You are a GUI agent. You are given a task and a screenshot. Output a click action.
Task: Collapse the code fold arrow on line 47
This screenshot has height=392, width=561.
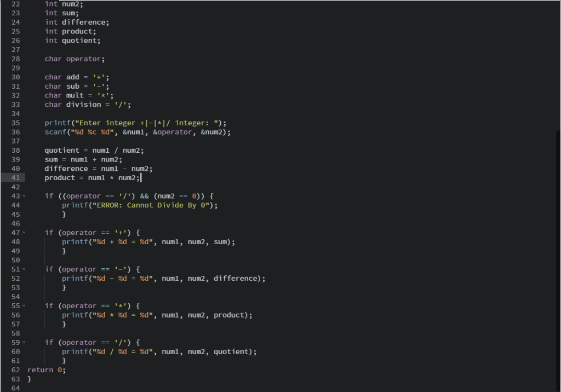tap(24, 233)
